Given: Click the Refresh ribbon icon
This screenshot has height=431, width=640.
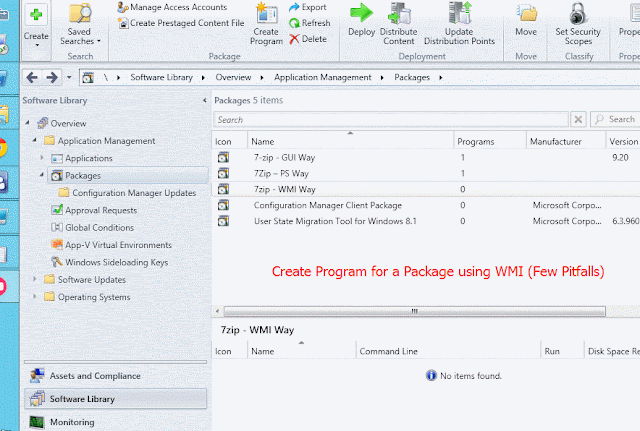Looking at the screenshot, I should pyautogui.click(x=294, y=23).
